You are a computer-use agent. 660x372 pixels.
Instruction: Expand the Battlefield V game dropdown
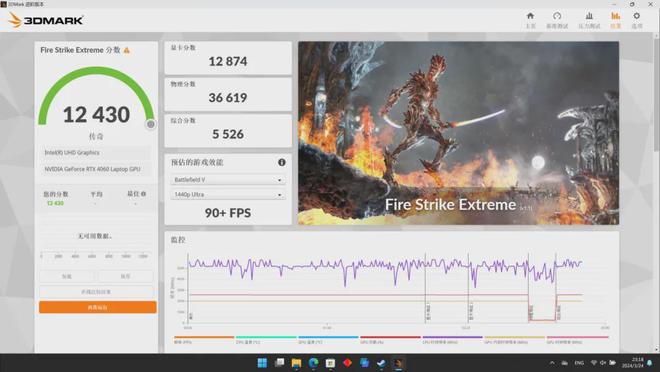point(228,180)
